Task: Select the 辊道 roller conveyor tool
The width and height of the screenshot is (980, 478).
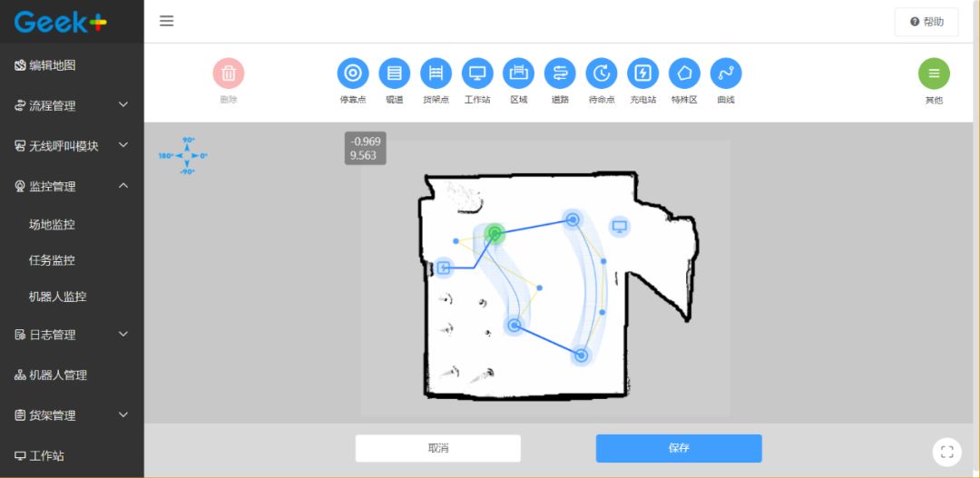Action: pos(395,73)
